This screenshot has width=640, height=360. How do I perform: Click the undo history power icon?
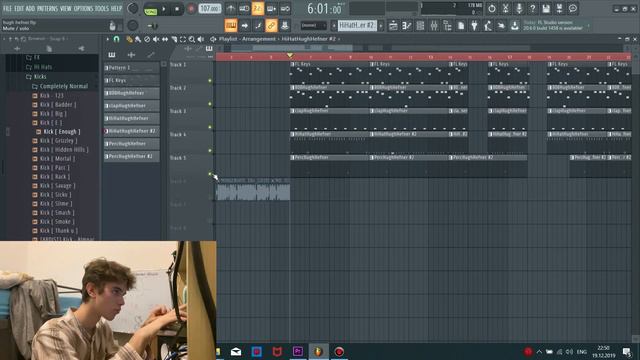tap(492, 9)
